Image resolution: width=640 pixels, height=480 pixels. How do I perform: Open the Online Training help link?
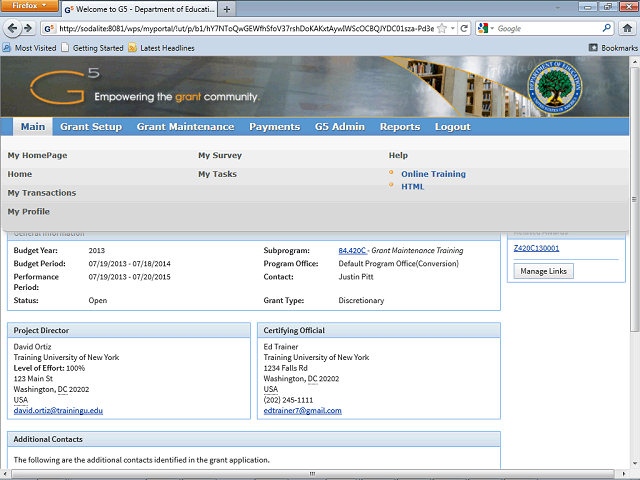tap(433, 174)
